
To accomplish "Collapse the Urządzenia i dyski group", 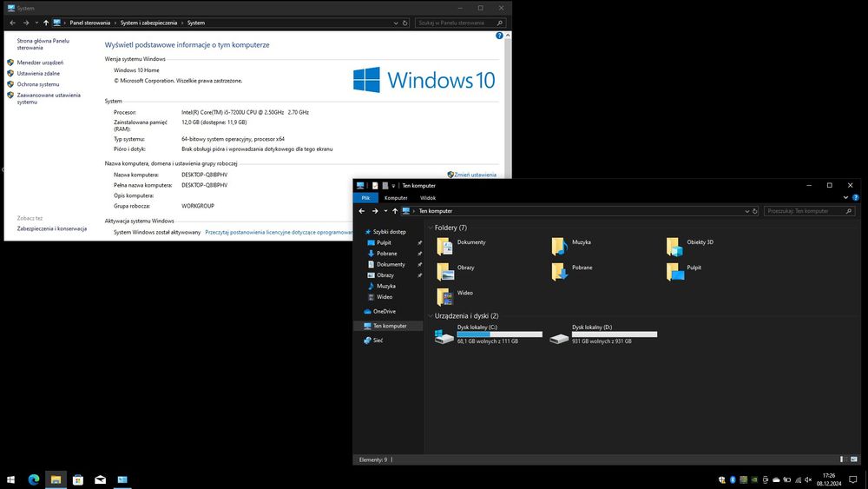I will [430, 316].
